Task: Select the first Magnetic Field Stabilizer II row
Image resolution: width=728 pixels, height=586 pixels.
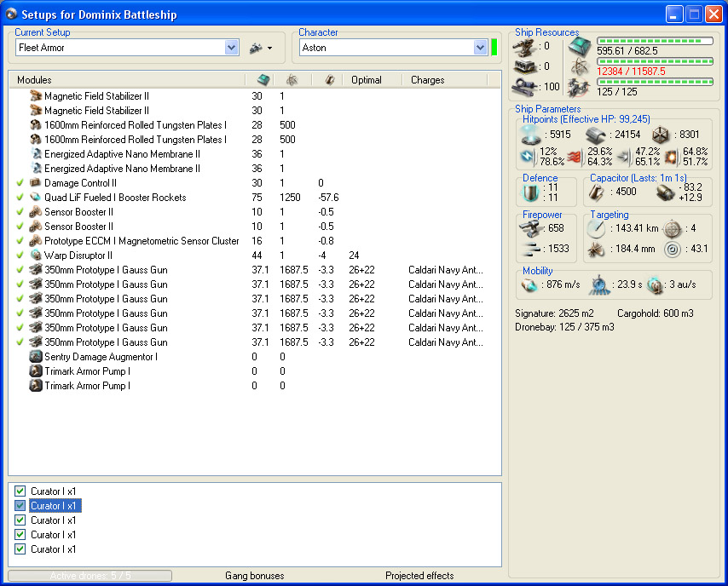Action: pyautogui.click(x=254, y=96)
